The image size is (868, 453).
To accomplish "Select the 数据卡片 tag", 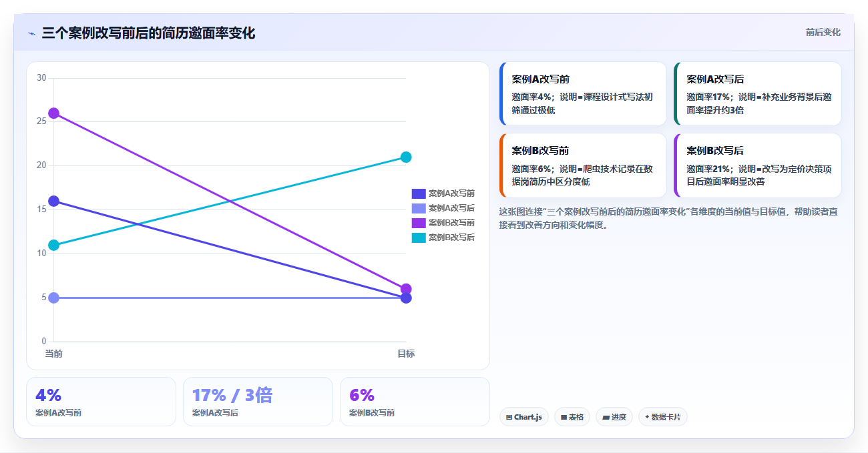I will (663, 417).
